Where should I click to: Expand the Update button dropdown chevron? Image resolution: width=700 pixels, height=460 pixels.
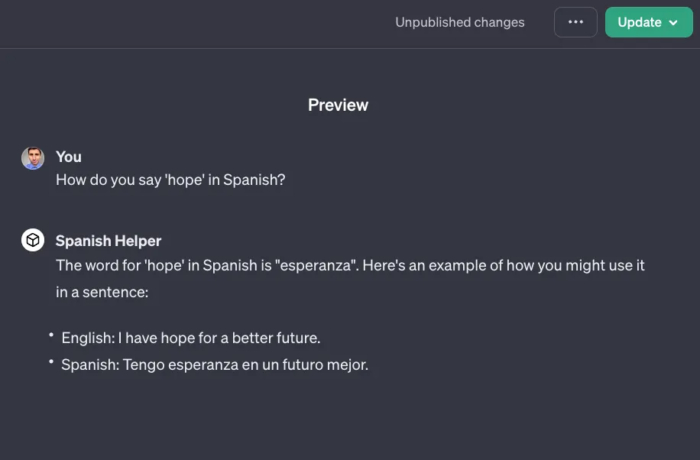pos(673,23)
